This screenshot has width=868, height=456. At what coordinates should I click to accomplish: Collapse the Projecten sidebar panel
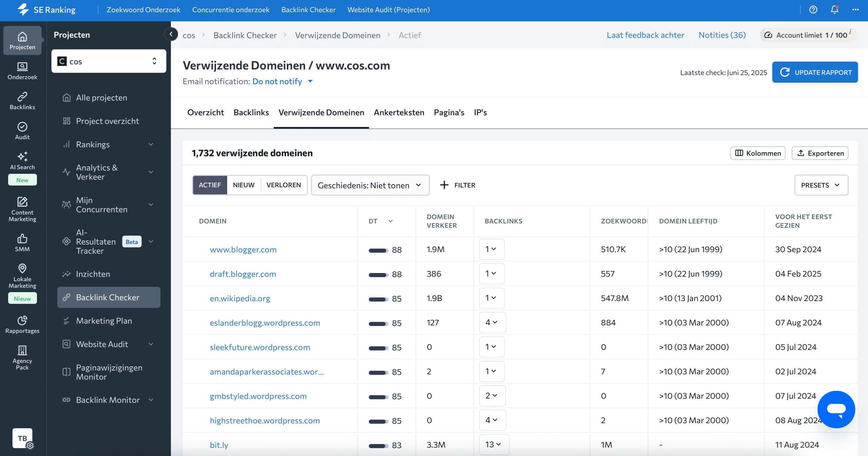coord(171,34)
